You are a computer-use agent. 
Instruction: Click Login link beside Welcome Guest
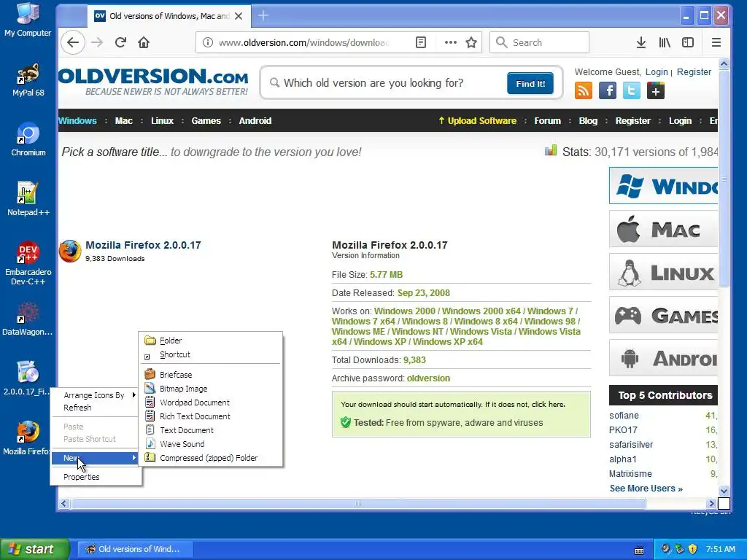click(x=657, y=72)
